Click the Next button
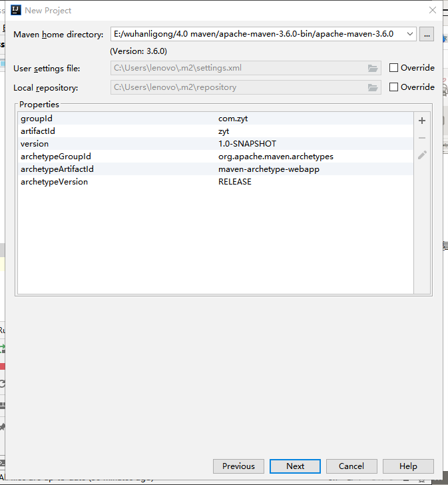Image resolution: width=448 pixels, height=485 pixels. click(295, 466)
